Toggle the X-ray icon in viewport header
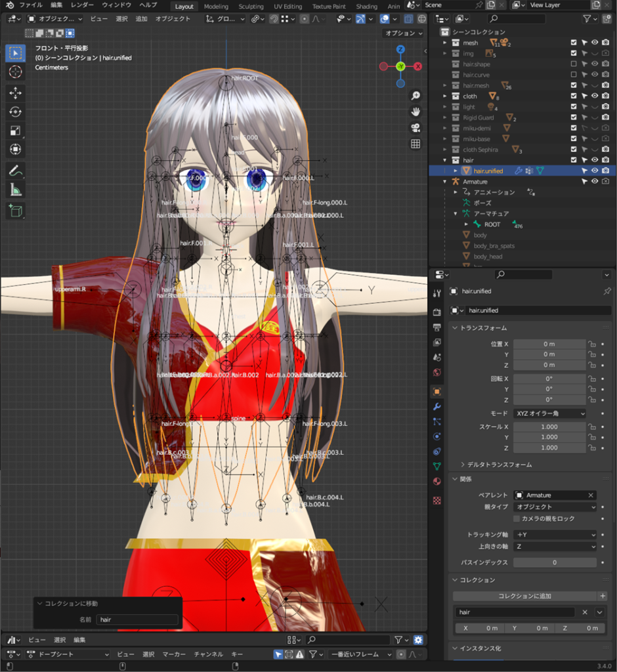Viewport: 617px width, 672px height. point(408,19)
